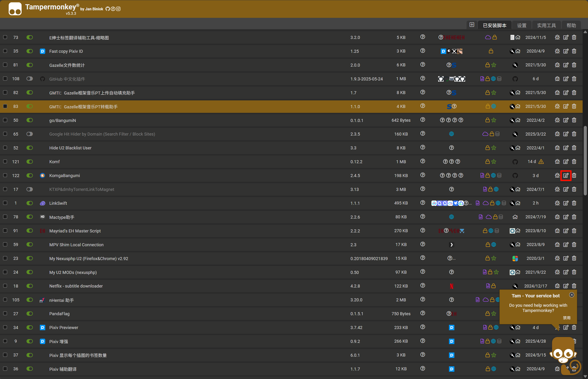Viewport: 588px width, 379px height.
Task: Click GitHub source icon for Komf row
Action: [x=515, y=162]
